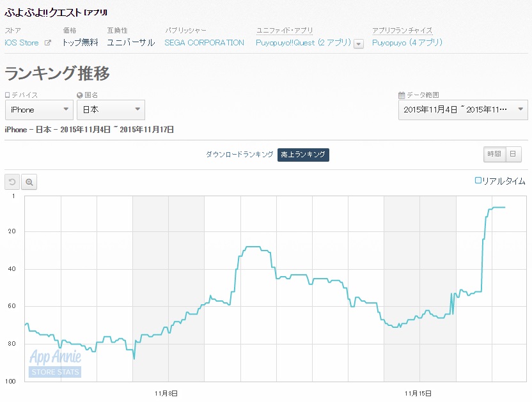
Task: Click the ユニバーサル compatibility text
Action: pyautogui.click(x=131, y=43)
